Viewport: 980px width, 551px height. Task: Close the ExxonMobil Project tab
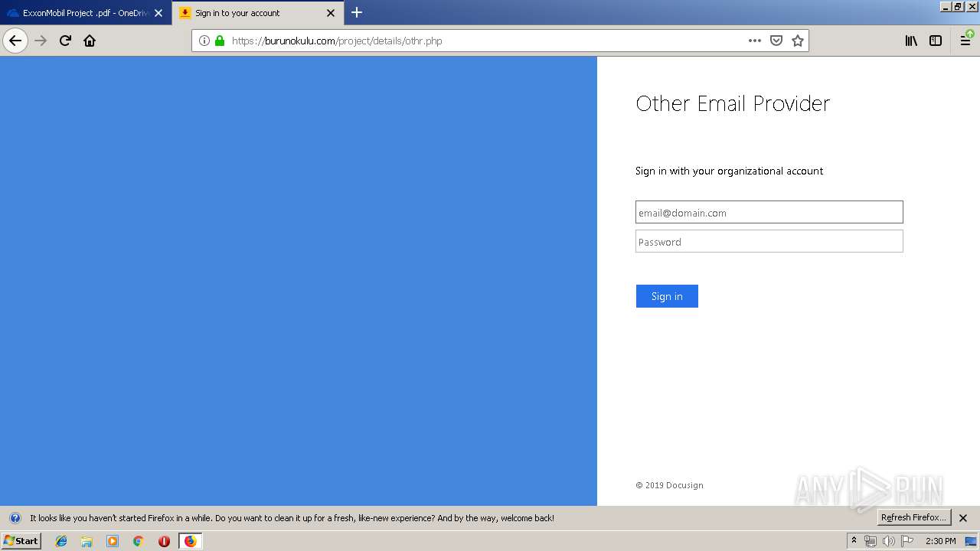coord(158,13)
